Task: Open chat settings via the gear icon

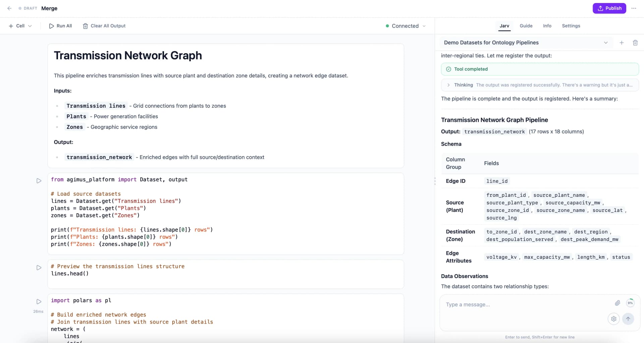Action: coord(614,319)
